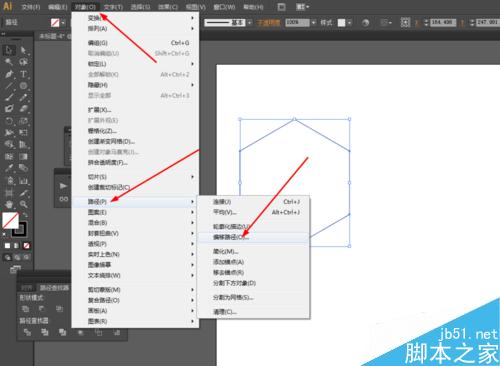Set paint to Color mode button
This screenshot has width=500, height=366.
(x=7, y=246)
